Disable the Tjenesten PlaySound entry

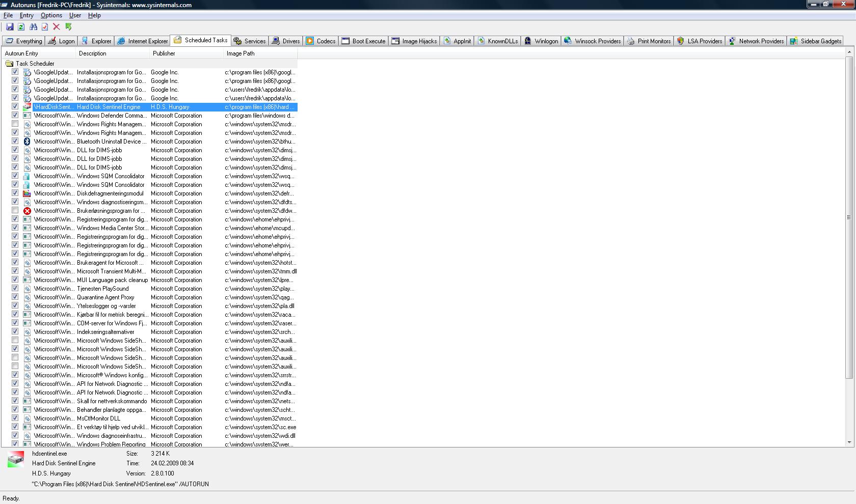coord(15,289)
